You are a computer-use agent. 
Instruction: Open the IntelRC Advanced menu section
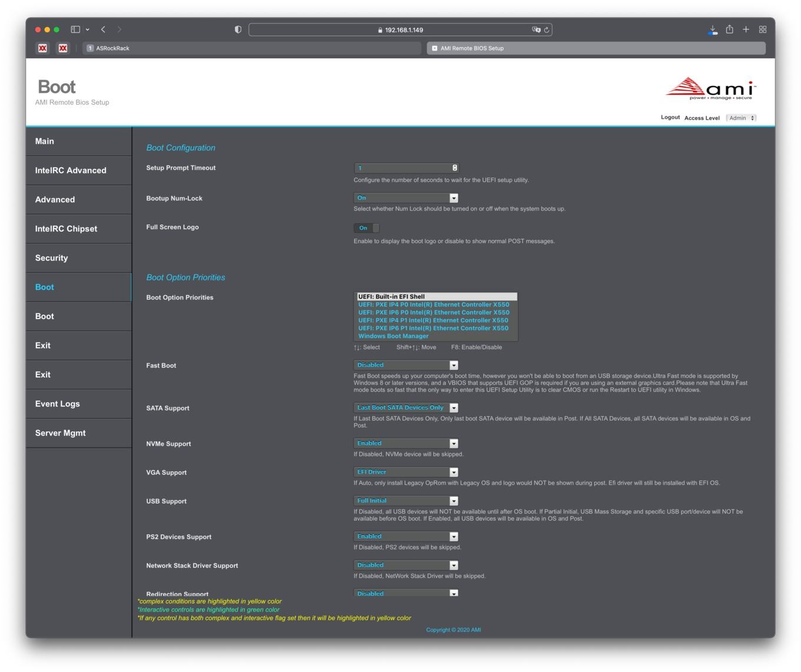[x=78, y=171]
